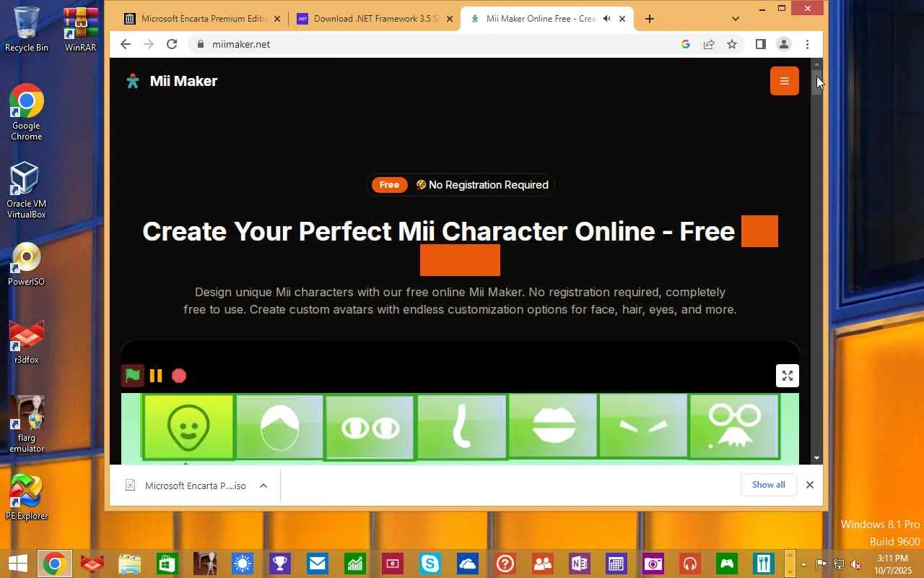The width and height of the screenshot is (924, 578).
Task: Switch to Download .NET Framework 3.5 tab
Action: click(374, 19)
